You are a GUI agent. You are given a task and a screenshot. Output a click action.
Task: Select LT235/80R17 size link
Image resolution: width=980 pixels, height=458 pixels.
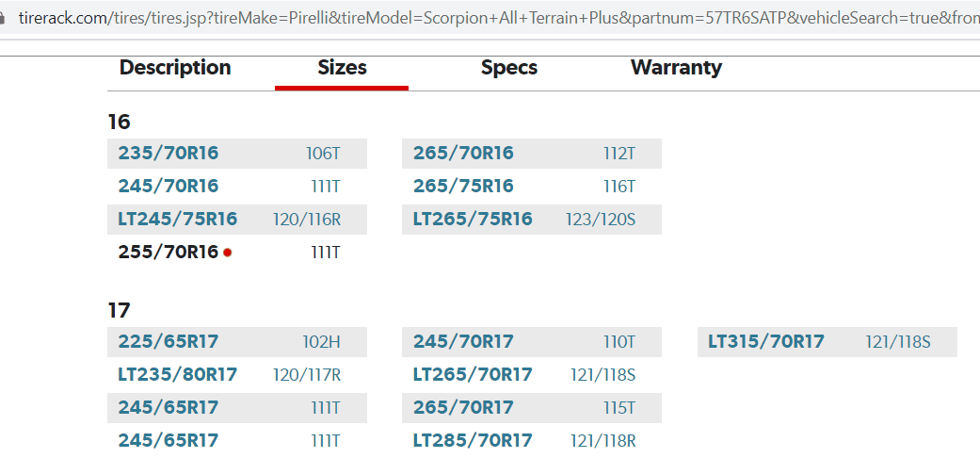[x=178, y=375]
